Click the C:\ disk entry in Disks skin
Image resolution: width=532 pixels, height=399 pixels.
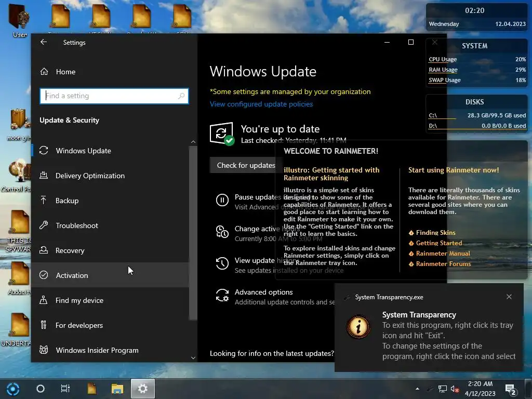coord(477,116)
